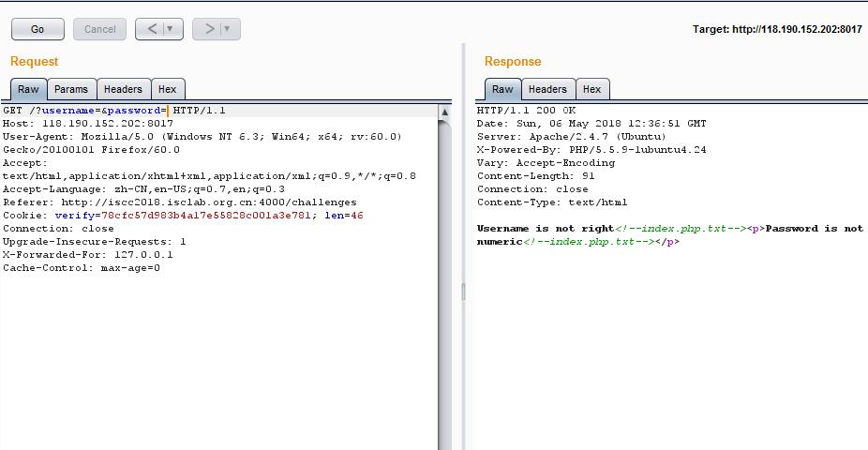This screenshot has height=450, width=868.
Task: Click the Content-Type: text/html header
Action: (x=552, y=202)
